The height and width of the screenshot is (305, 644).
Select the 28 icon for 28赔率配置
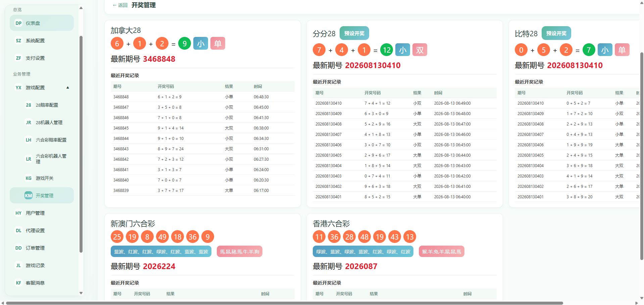click(x=29, y=105)
